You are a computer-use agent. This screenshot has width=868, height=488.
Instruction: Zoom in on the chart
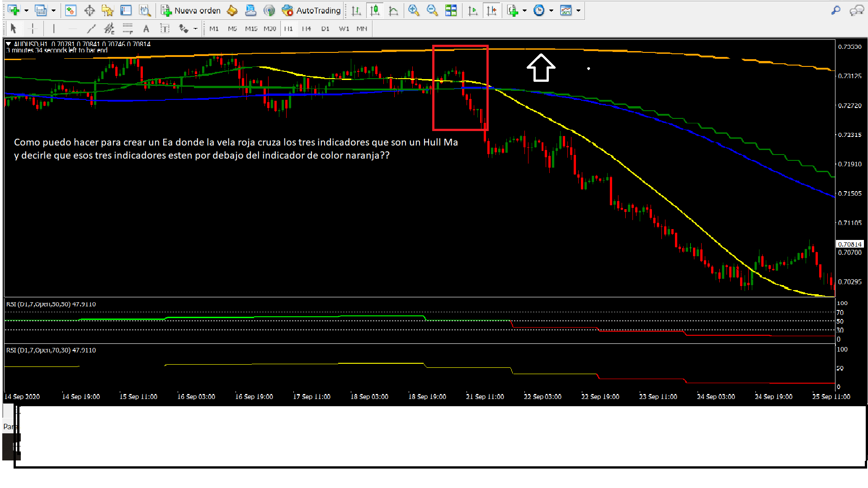tap(414, 10)
